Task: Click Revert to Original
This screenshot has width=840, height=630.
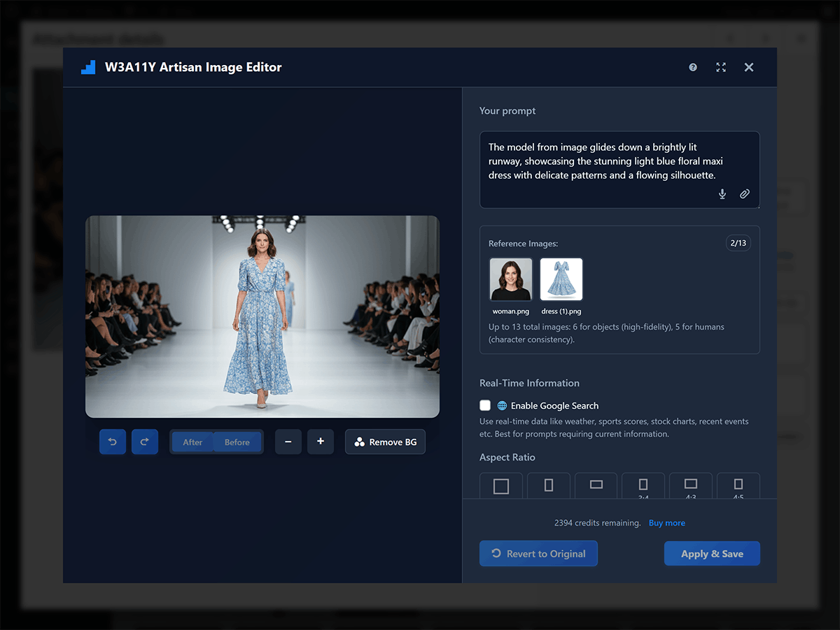Action: 538,553
